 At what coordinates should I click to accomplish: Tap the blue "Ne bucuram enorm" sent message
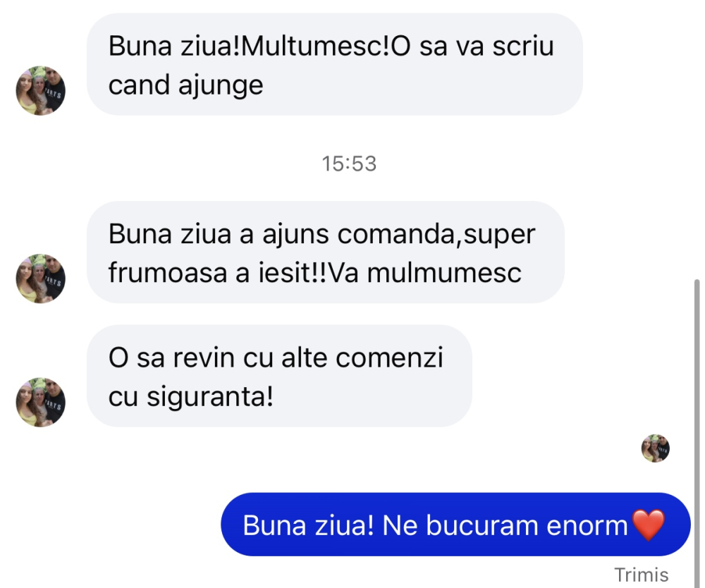tap(455, 524)
